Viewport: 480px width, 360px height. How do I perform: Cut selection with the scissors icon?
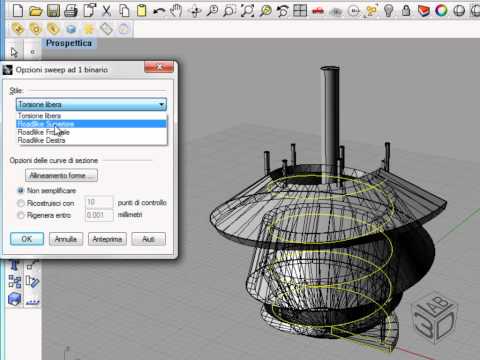coord(106,11)
